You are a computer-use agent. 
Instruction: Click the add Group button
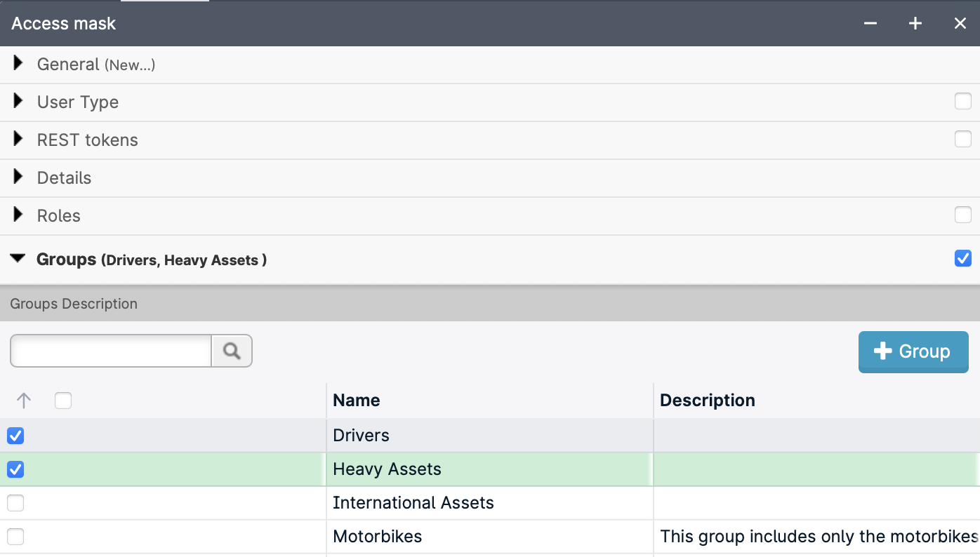point(913,351)
